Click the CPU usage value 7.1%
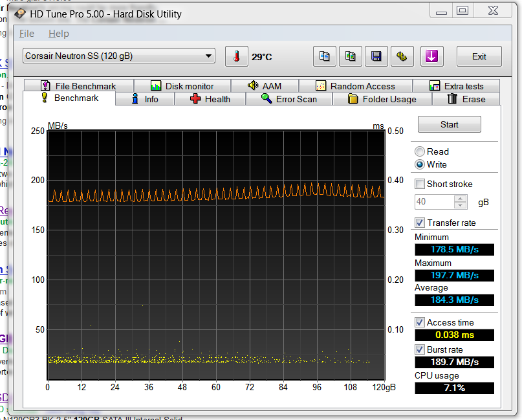 click(x=455, y=388)
